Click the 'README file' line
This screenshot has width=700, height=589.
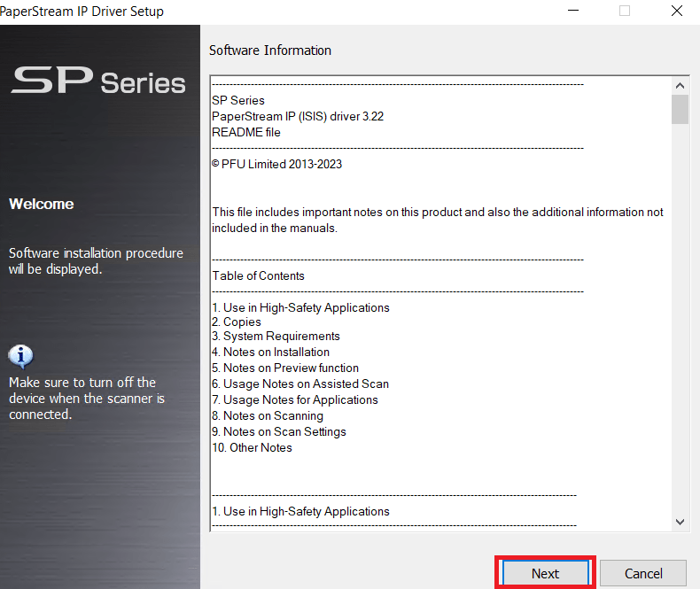(x=246, y=133)
